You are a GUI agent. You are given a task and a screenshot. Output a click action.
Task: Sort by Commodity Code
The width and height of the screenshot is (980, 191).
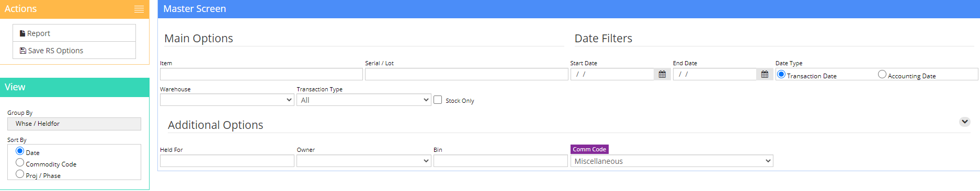(20, 162)
